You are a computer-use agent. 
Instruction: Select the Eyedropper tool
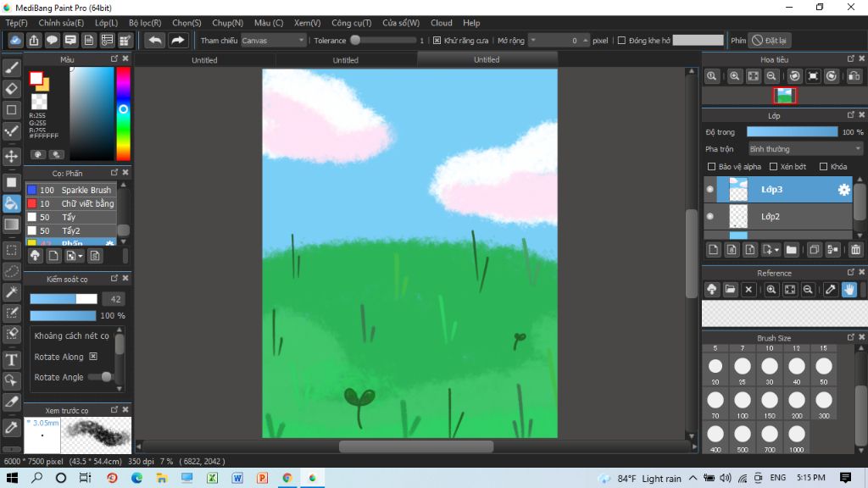click(x=12, y=427)
